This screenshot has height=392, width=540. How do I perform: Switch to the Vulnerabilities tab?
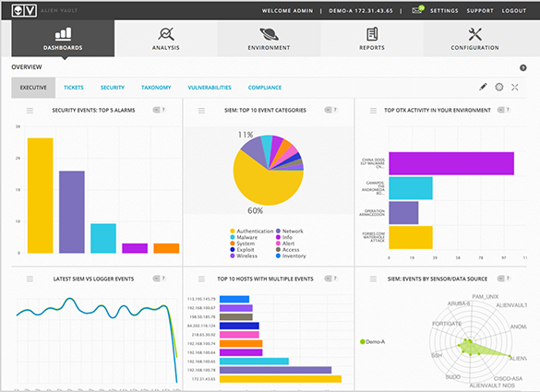pos(210,88)
